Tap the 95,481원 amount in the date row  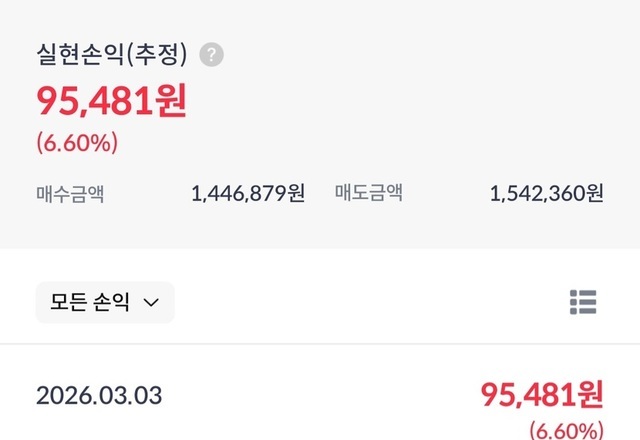541,394
